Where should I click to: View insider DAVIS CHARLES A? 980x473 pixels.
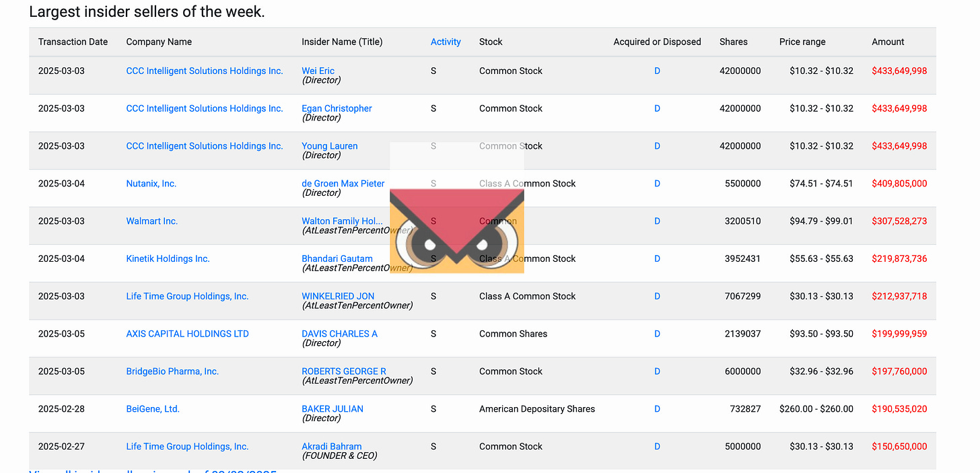tap(340, 334)
